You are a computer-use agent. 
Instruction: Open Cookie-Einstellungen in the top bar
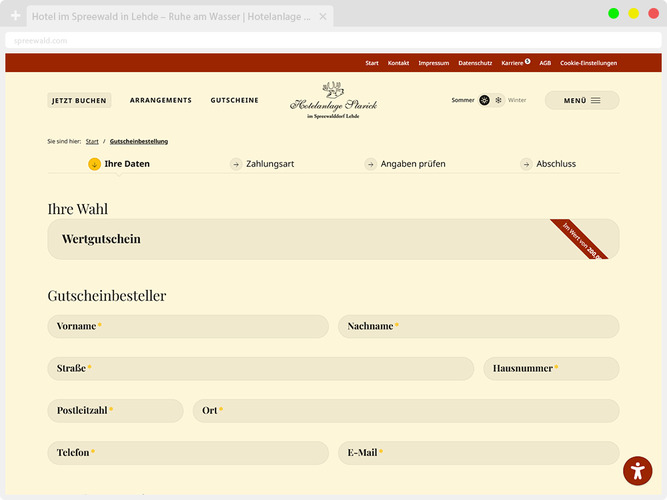tap(588, 63)
